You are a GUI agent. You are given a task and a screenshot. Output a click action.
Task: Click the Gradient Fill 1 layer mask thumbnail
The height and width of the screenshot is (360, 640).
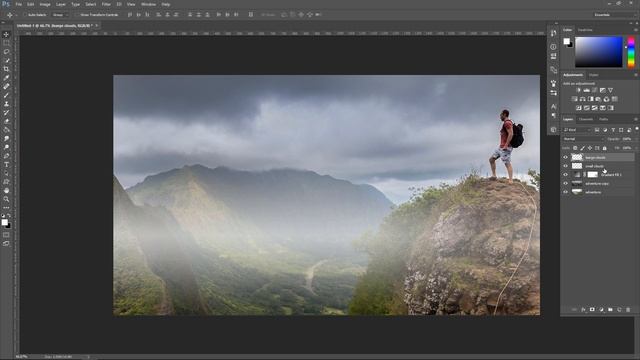tap(593, 175)
